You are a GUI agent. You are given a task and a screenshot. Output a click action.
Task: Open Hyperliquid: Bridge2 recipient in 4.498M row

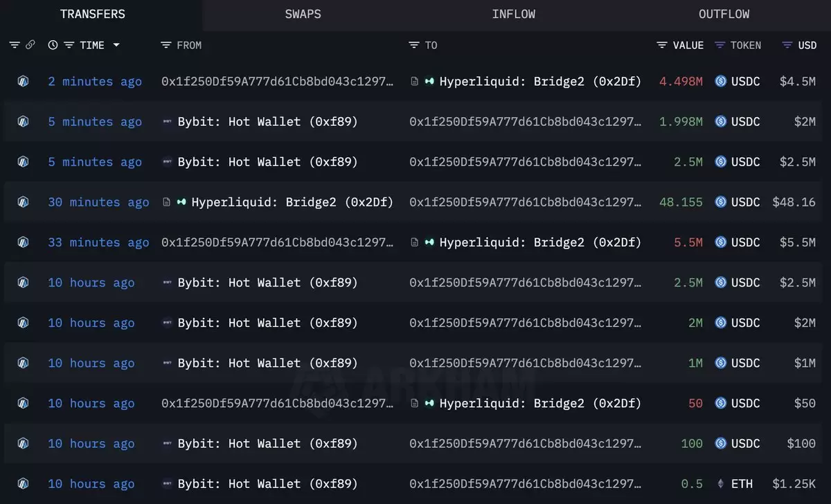coord(540,81)
